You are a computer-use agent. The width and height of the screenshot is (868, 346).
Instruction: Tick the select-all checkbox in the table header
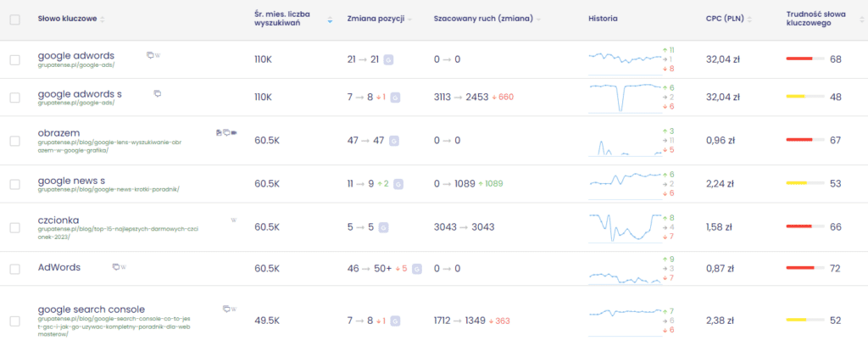pos(14,19)
